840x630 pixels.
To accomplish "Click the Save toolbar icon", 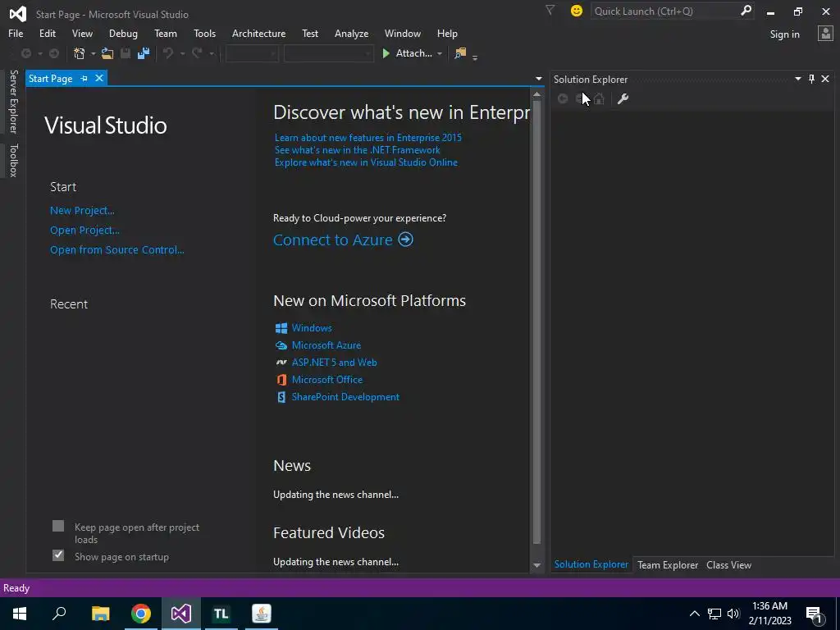I will [126, 53].
